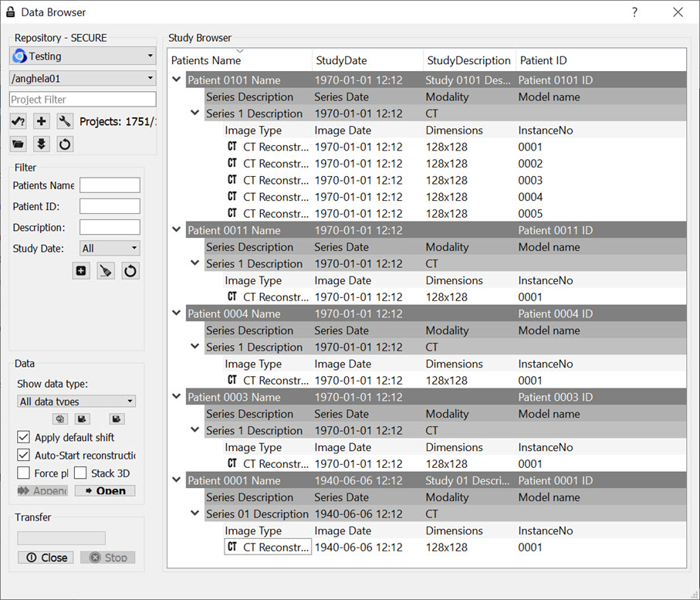700x600 pixels.
Task: Open the Study Date filter dropdown
Action: click(110, 249)
